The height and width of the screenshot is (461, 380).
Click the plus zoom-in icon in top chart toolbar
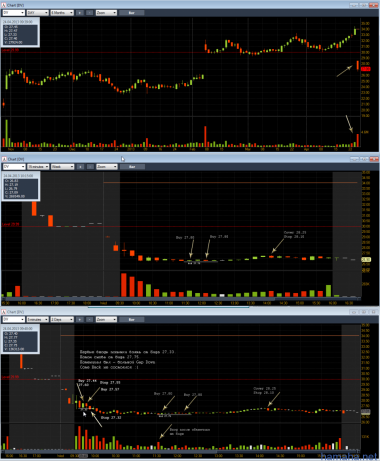tap(80, 13)
